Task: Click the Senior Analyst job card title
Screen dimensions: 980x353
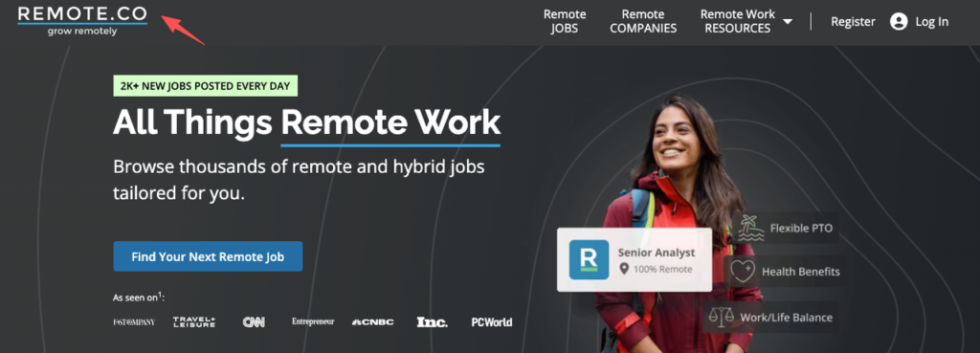Action: point(657,253)
